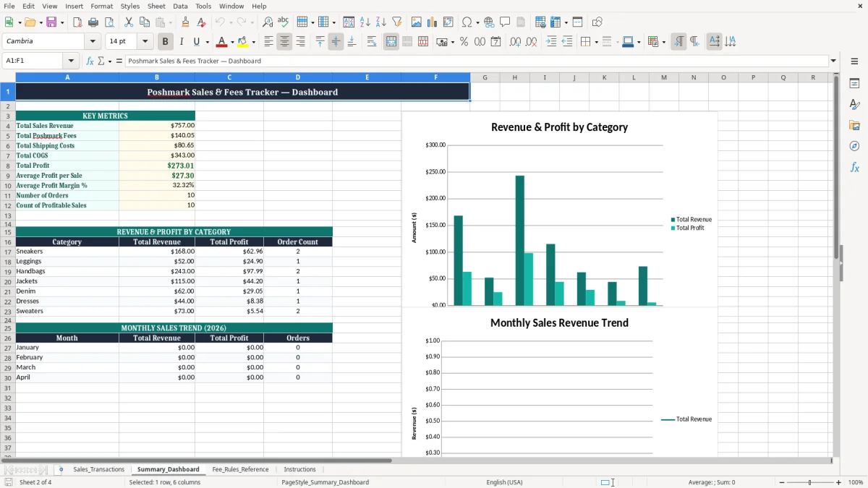Image resolution: width=868 pixels, height=488 pixels.
Task: Toggle Center Vertically alignment
Action: [x=336, y=42]
